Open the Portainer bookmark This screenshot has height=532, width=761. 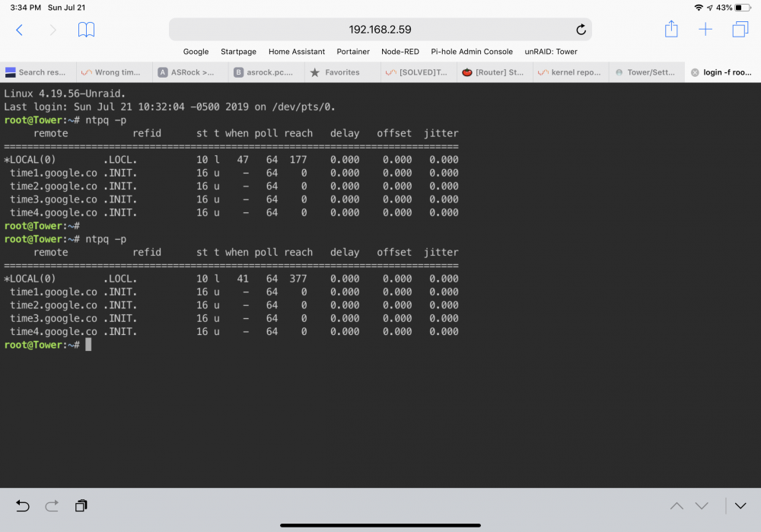coord(353,52)
